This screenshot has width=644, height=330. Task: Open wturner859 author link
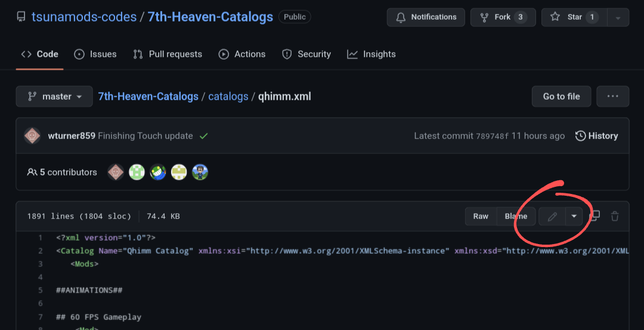[x=72, y=136]
